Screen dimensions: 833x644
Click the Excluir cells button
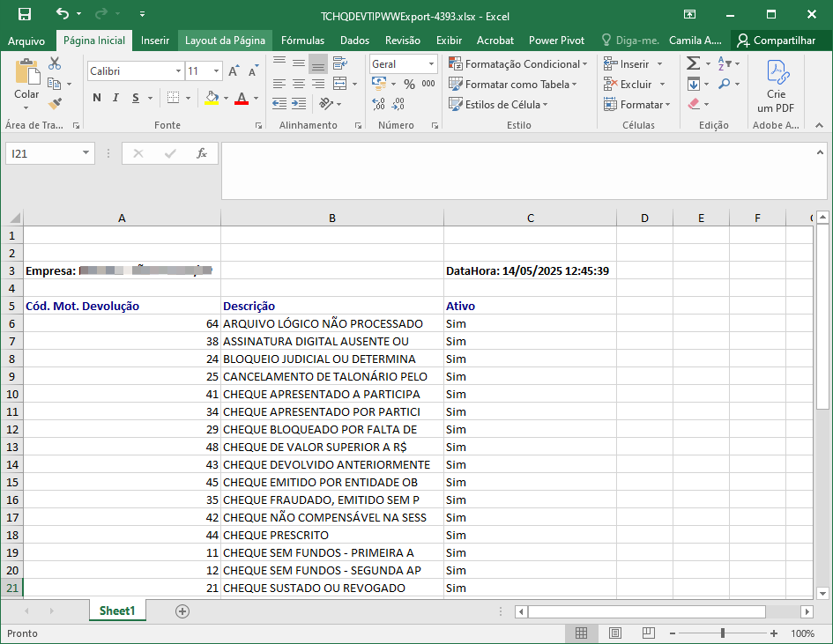[x=635, y=85]
